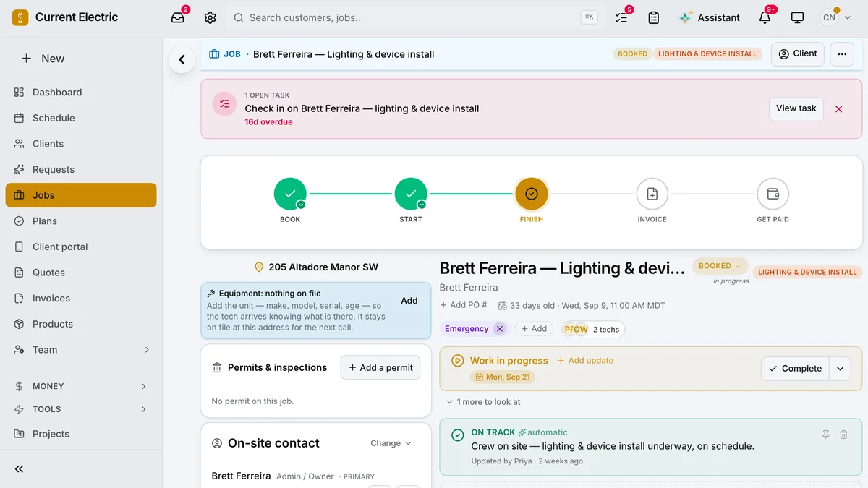Open the Complete button dropdown arrow
Screen dimensions: 868x488
840,369
